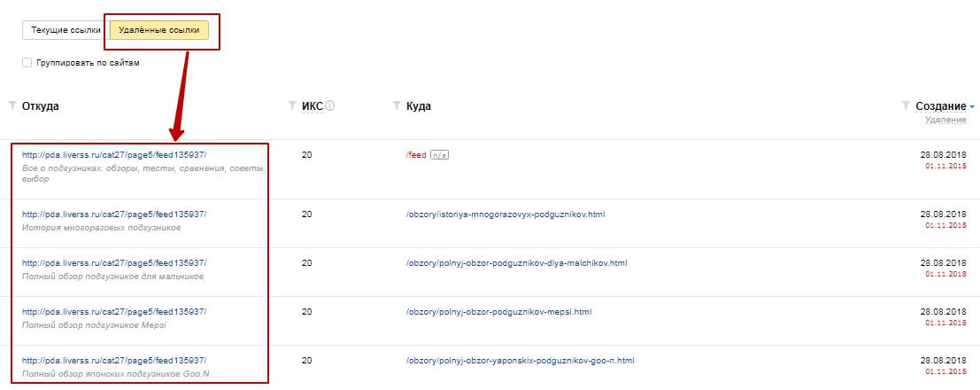This screenshot has height=390, width=980.
Task: Open istoriya-mnogorazovyx-podguznikov.html link
Action: [x=505, y=214]
